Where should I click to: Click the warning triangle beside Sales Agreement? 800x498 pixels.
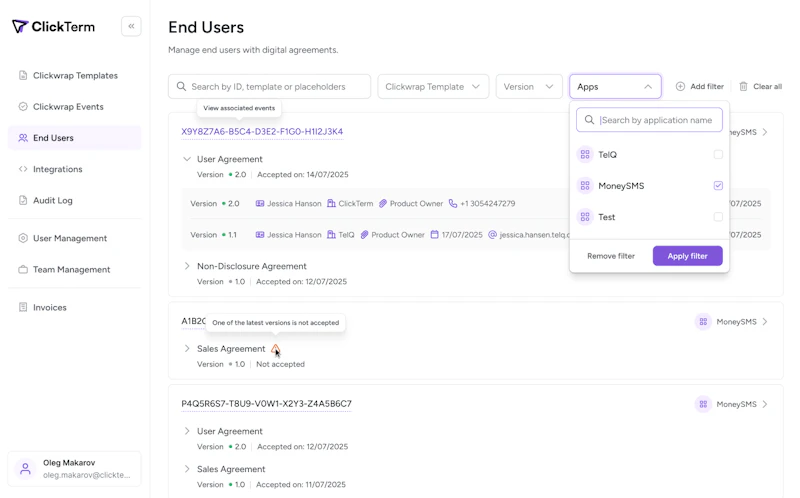[276, 349]
